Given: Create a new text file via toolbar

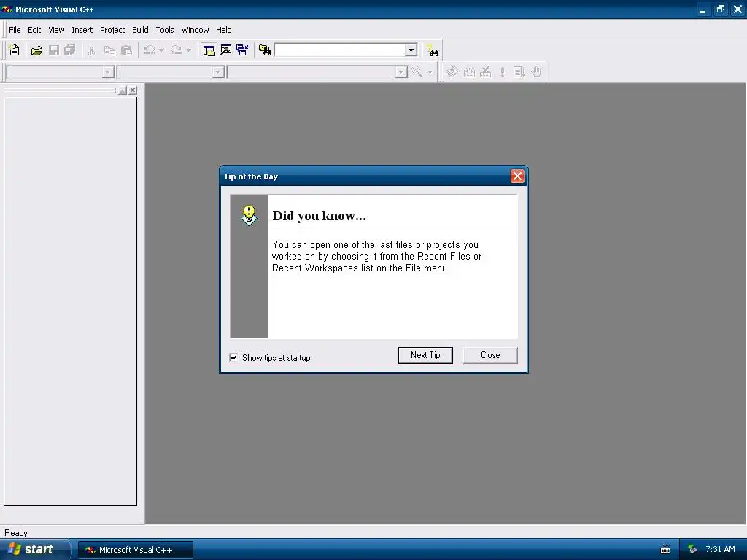Looking at the screenshot, I should [15, 50].
